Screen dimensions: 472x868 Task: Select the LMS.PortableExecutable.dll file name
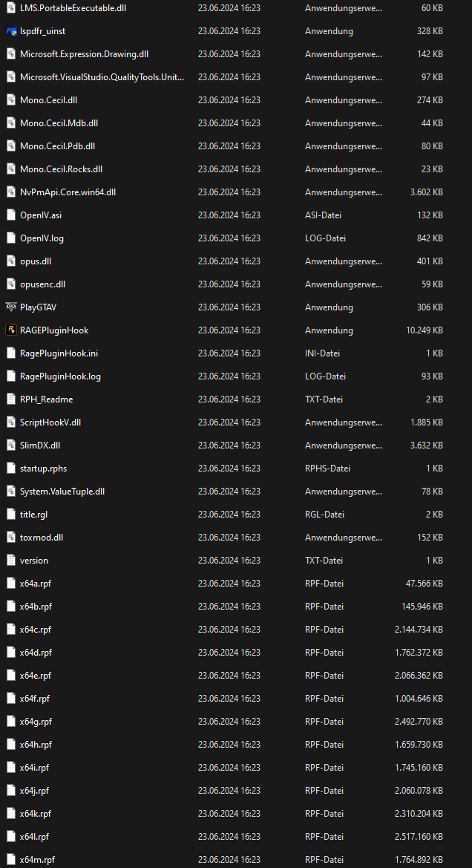click(x=73, y=8)
